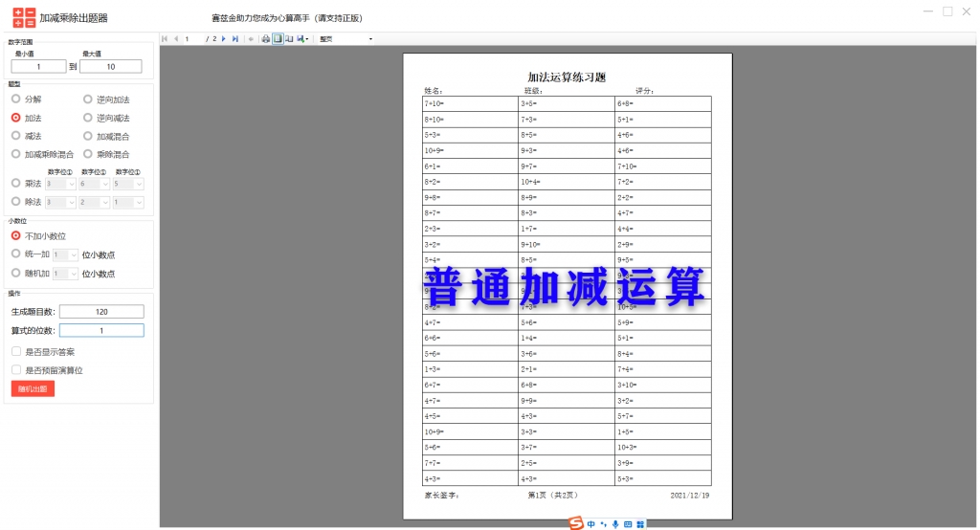Select the 加减乘除混合 question type
The image size is (980, 530).
[42, 154]
